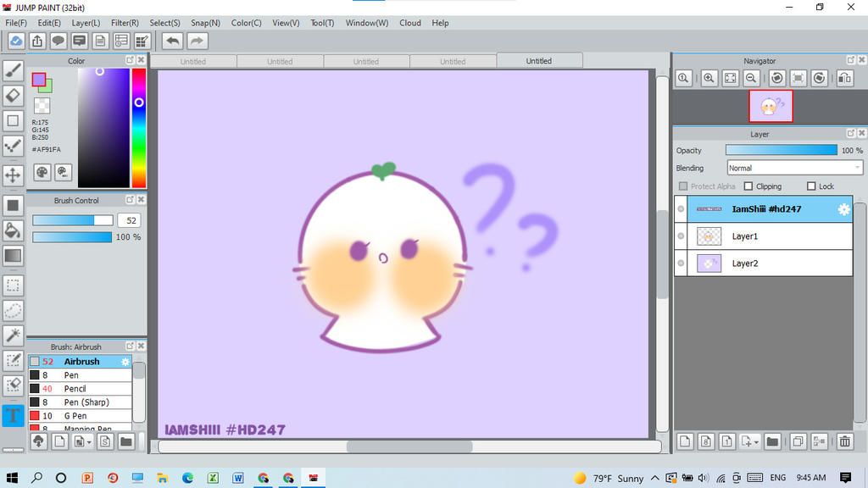Viewport: 868px width, 488px height.
Task: Choose the Lasso selection tool
Action: (x=13, y=310)
